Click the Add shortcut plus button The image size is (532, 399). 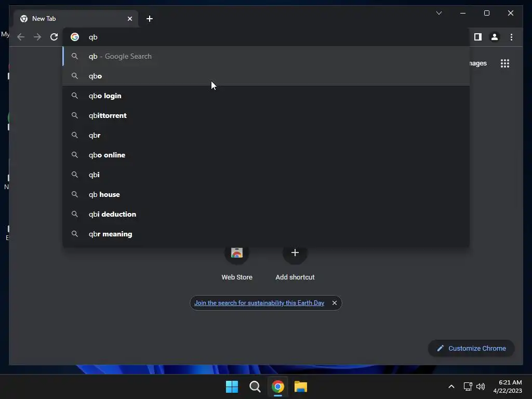pos(295,252)
